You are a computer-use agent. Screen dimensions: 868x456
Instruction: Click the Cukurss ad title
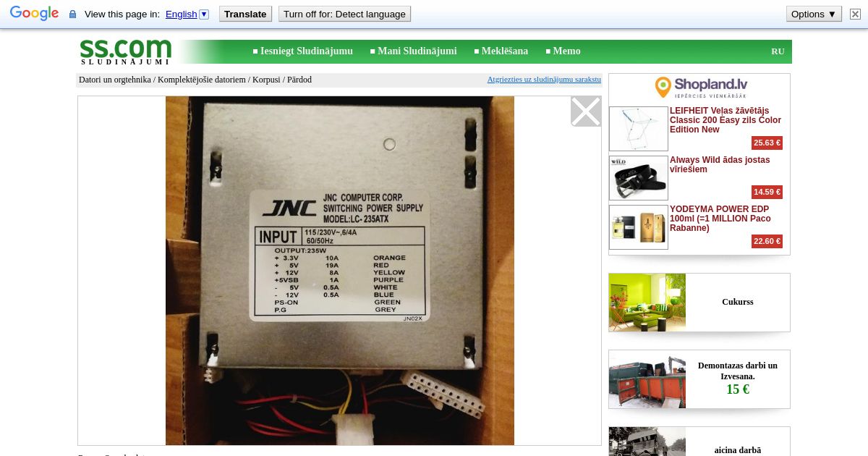coord(738,302)
